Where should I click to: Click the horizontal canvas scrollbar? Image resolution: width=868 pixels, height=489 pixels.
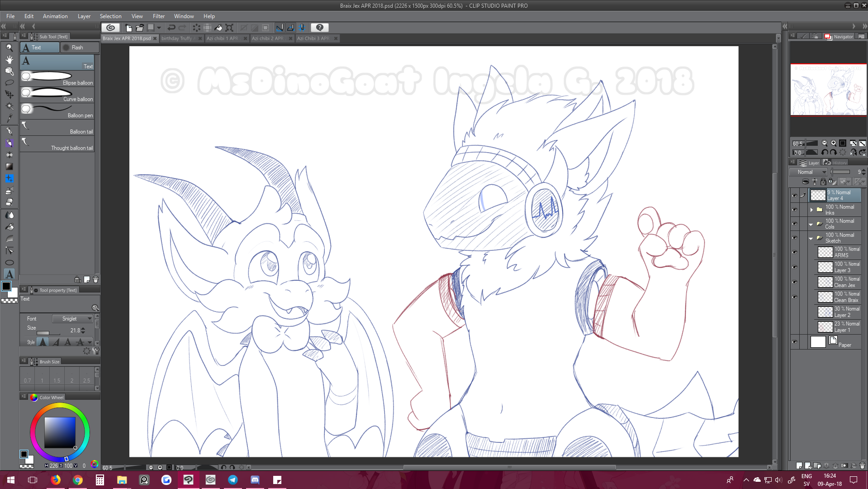click(509, 467)
